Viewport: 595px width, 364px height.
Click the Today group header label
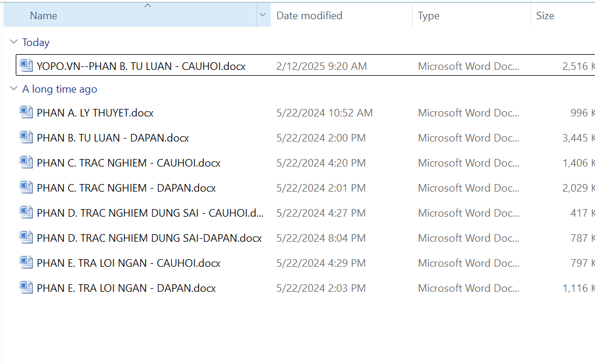[x=36, y=43]
